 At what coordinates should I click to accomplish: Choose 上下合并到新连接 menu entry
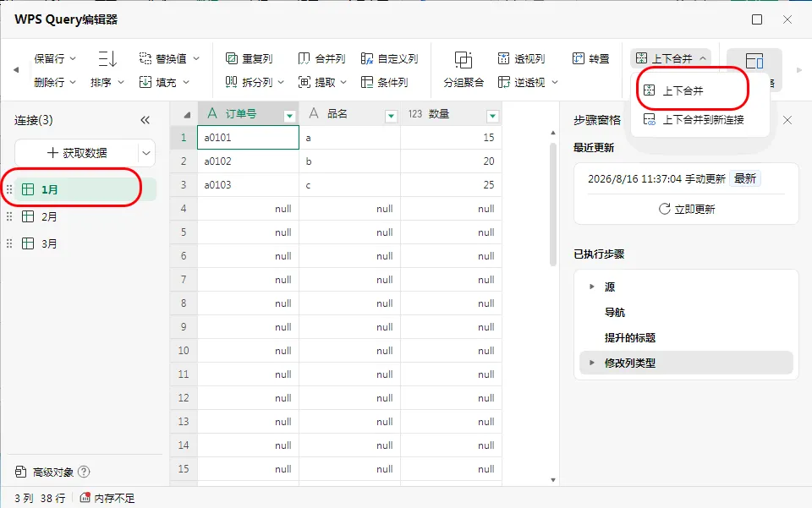[694, 120]
